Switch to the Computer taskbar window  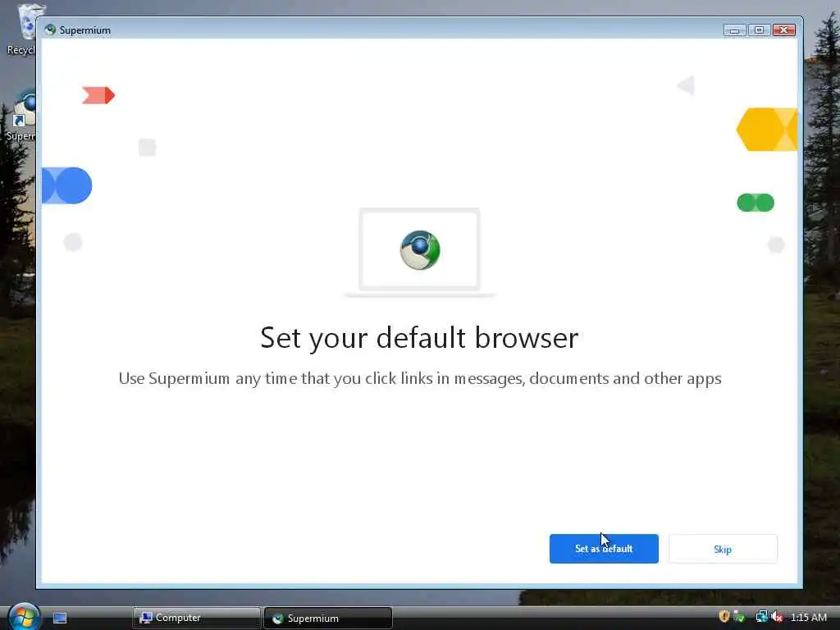196,618
